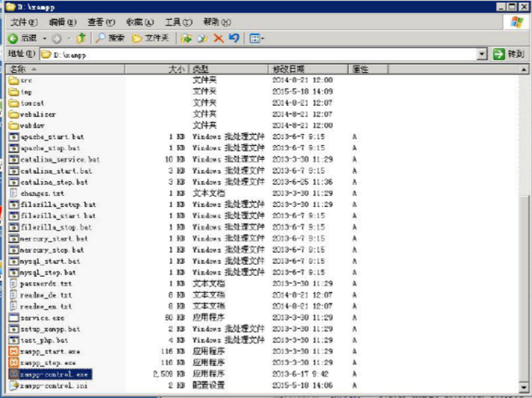Select mysql_start.bat file icon
This screenshot has height=398, width=532.
(14, 262)
